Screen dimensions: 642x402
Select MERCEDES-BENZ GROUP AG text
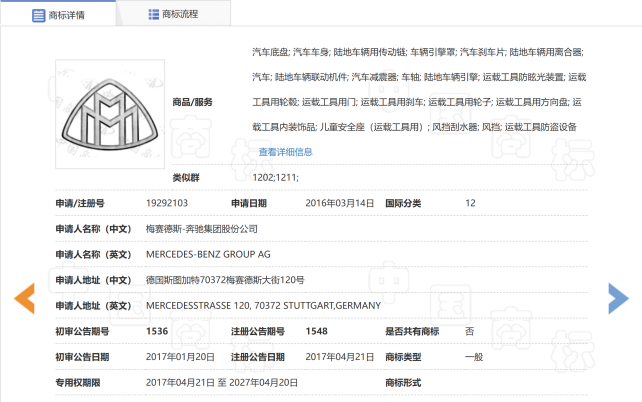pyautogui.click(x=208, y=254)
